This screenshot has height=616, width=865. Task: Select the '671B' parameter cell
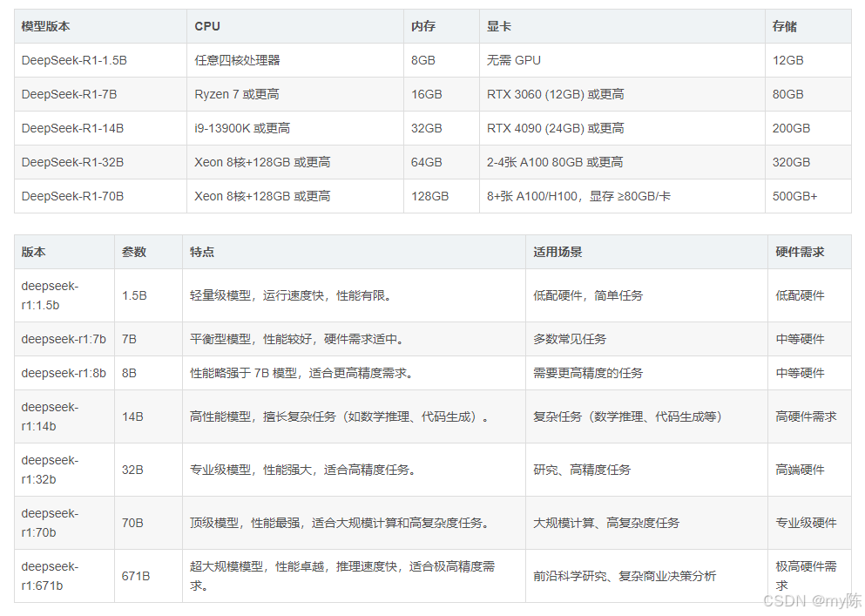point(148,576)
